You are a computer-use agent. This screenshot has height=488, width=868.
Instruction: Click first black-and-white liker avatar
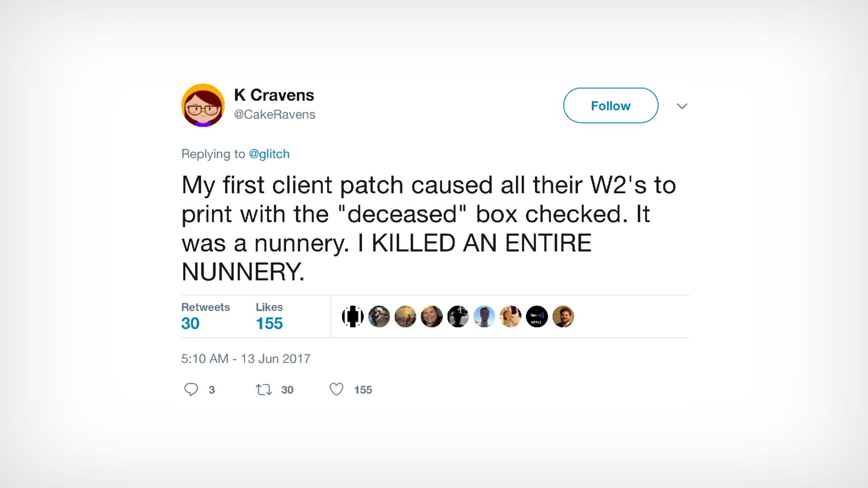coord(353,316)
